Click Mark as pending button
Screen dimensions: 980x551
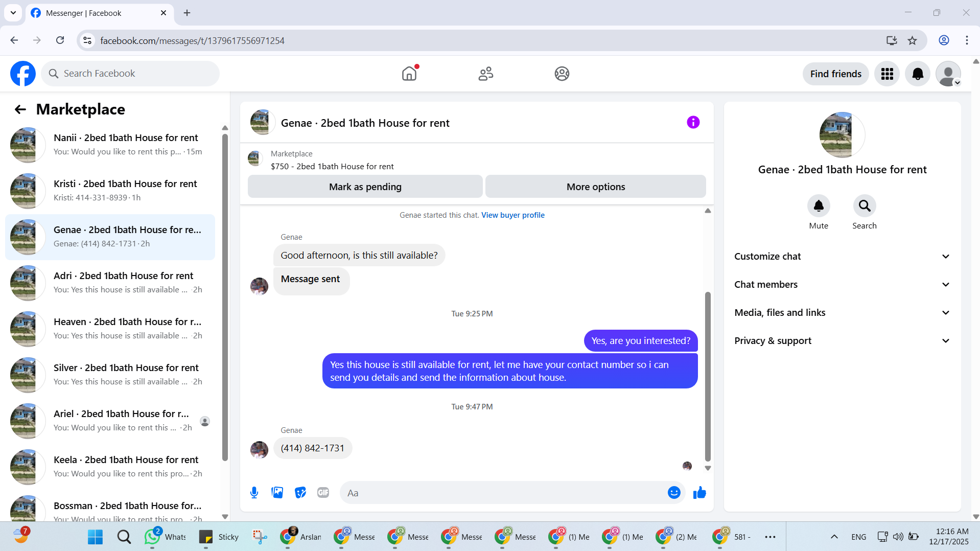point(365,187)
